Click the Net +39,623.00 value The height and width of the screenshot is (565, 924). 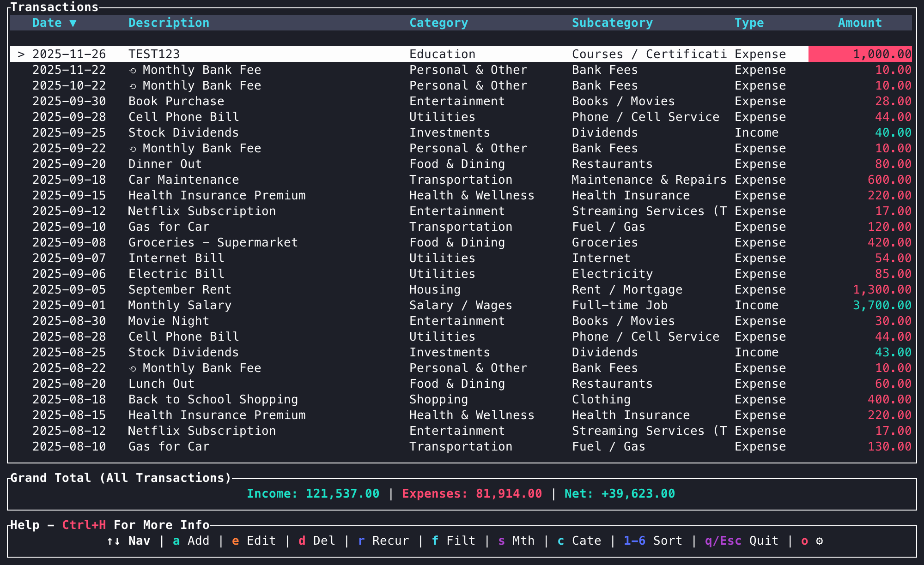click(x=620, y=493)
